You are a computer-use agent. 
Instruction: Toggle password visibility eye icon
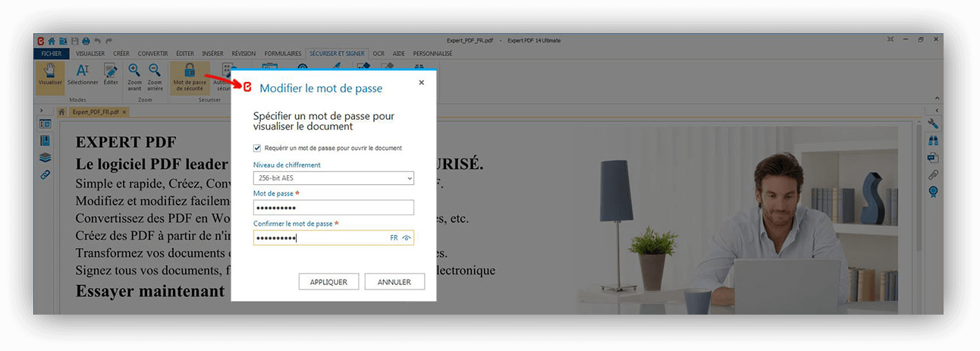[407, 238]
